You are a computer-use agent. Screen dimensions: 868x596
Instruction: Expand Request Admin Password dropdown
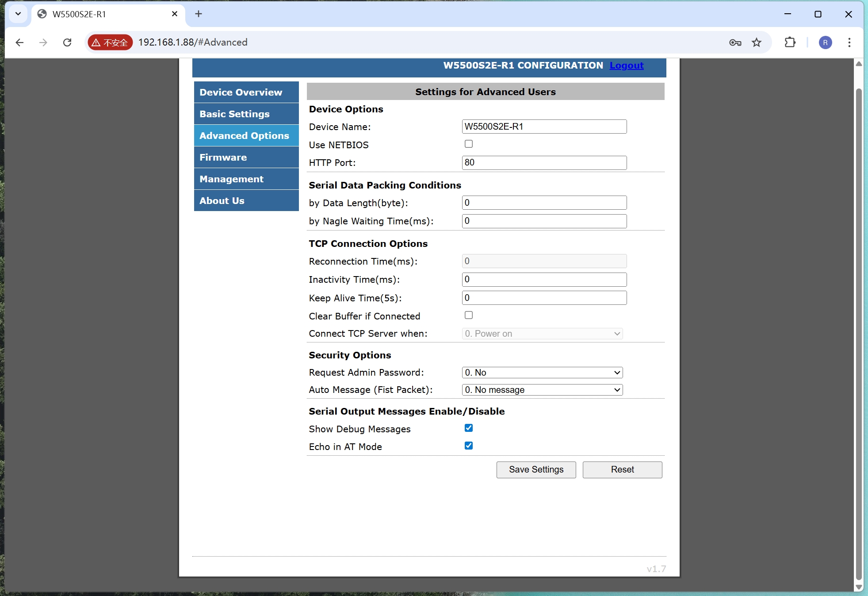click(542, 373)
